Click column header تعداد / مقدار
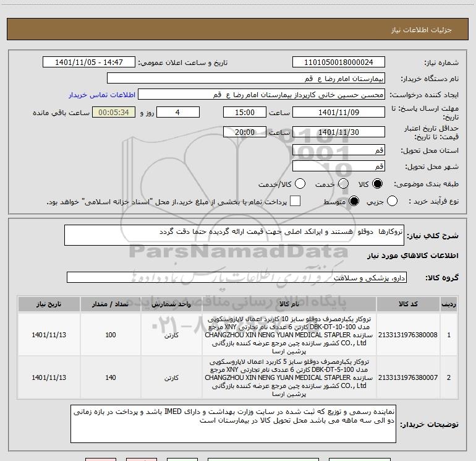This screenshot has width=476, height=461. pos(111,304)
